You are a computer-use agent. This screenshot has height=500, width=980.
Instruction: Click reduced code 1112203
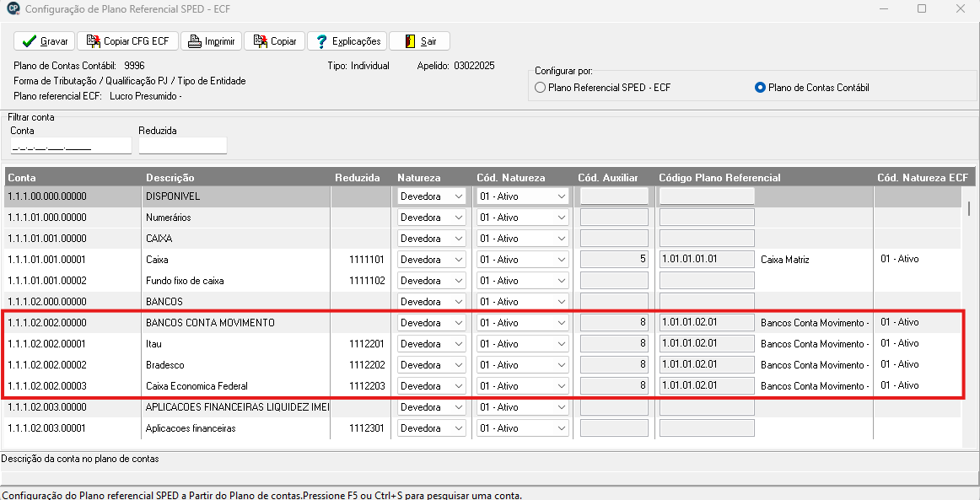pyautogui.click(x=369, y=386)
